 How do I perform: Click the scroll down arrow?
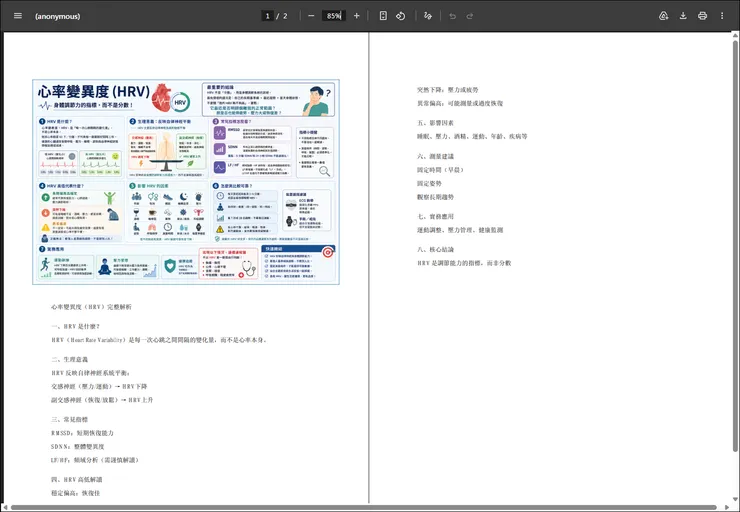tap(735, 499)
